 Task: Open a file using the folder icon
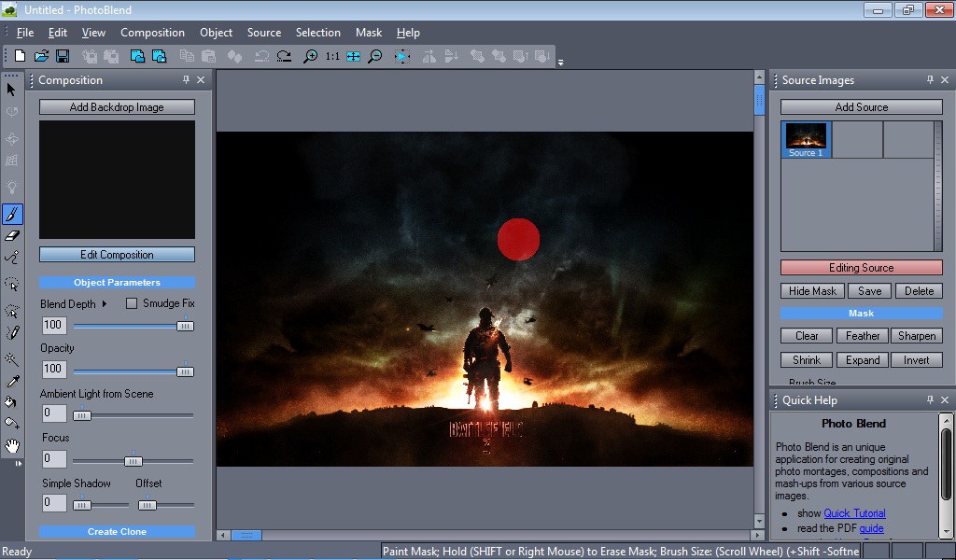41,56
